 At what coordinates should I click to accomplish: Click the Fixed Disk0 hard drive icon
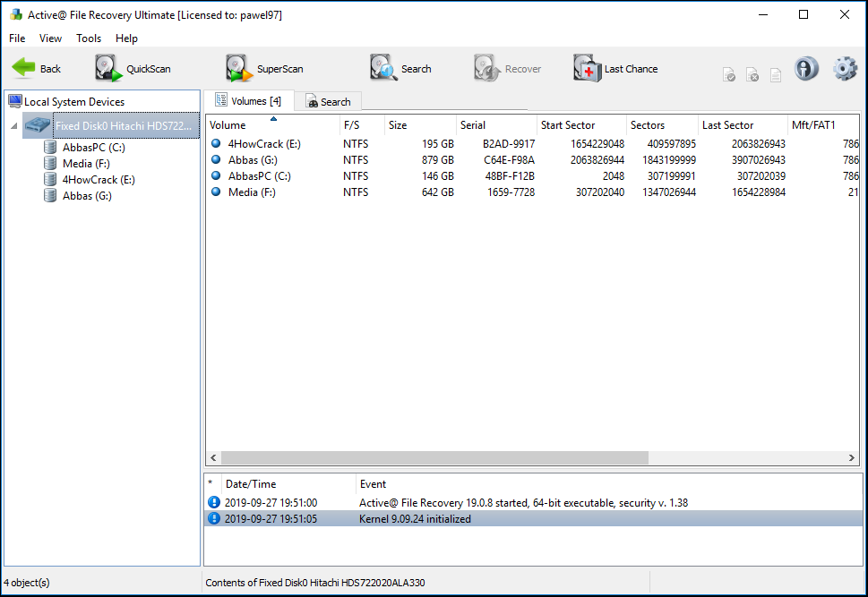click(38, 125)
